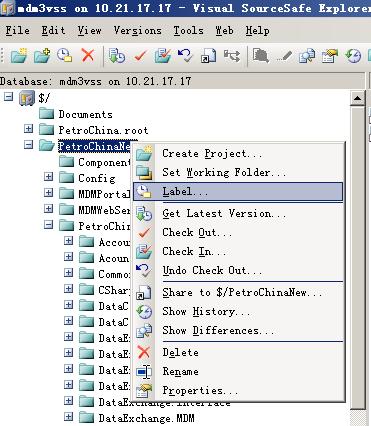Choose Get Latest Version context entry
Screen dimensions: 371x426
pos(238,214)
